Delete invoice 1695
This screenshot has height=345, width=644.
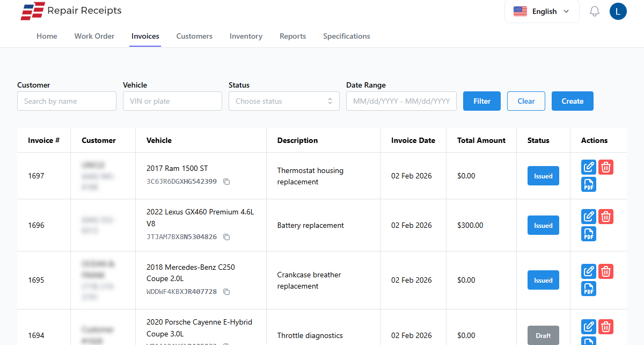pyautogui.click(x=606, y=271)
